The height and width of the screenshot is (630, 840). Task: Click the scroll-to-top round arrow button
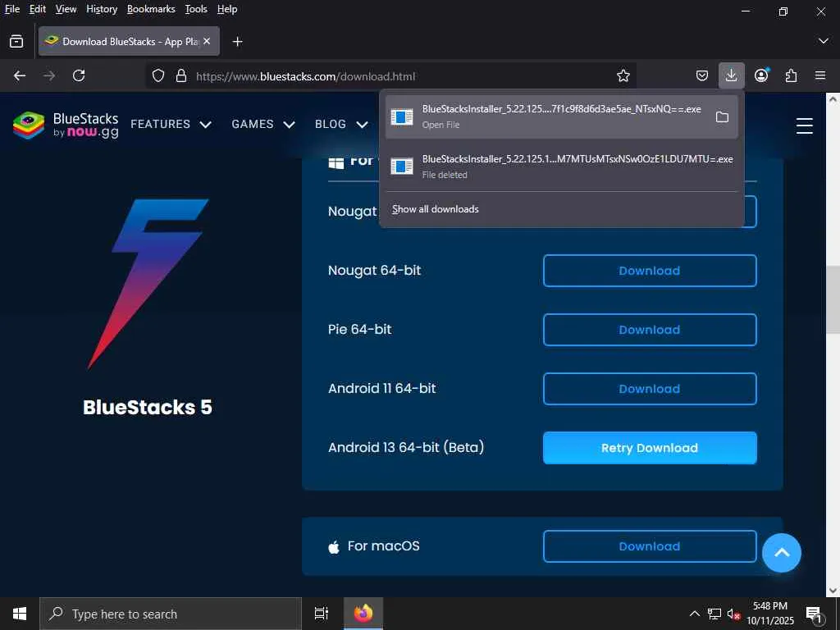(x=782, y=553)
